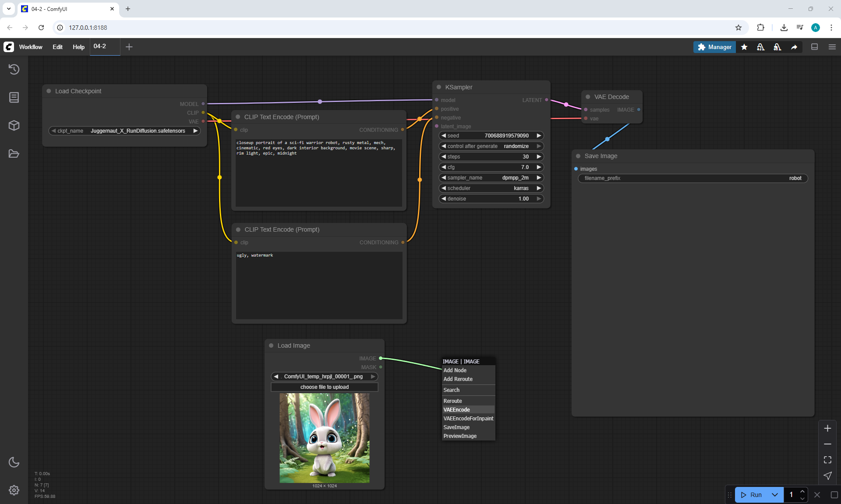841x504 pixels.
Task: Click the canvas zoom in plus
Action: [x=827, y=428]
